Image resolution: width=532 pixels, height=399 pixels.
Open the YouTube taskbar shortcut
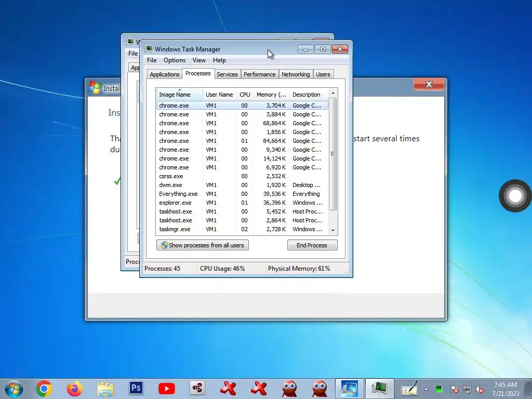(167, 389)
